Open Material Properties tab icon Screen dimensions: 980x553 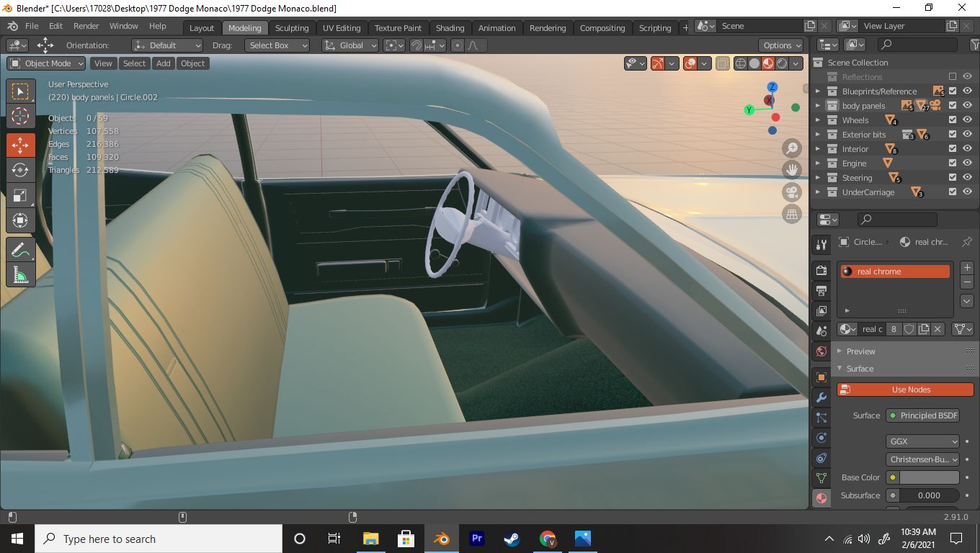821,498
